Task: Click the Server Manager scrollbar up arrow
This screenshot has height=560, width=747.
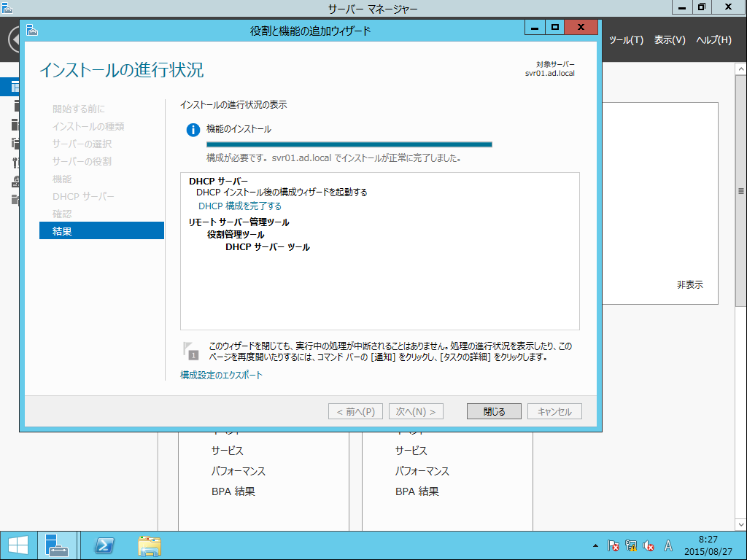Action: (x=741, y=69)
